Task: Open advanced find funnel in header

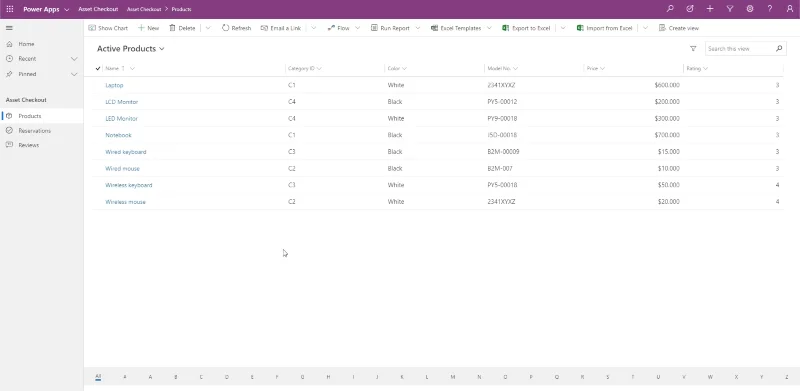Action: (730, 9)
